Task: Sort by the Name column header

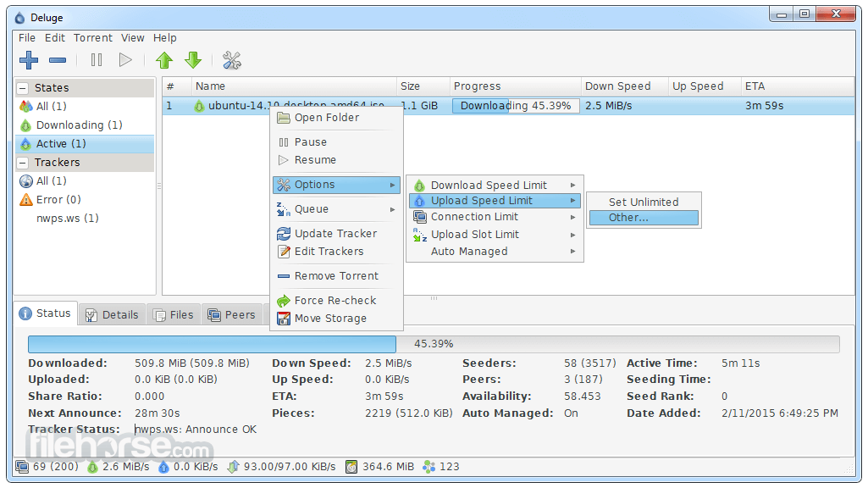Action: [294, 86]
